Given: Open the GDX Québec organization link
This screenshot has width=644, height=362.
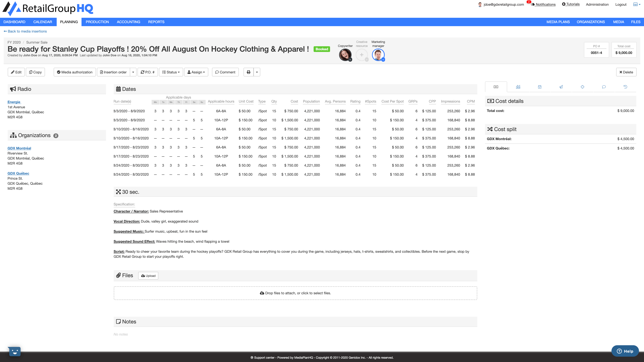Looking at the screenshot, I should coord(18,173).
